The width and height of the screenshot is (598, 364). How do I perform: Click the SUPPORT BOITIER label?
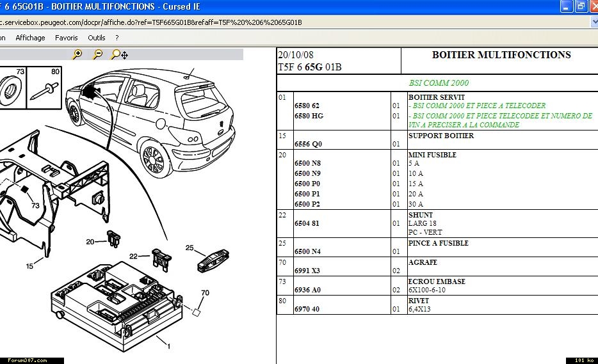click(x=441, y=136)
